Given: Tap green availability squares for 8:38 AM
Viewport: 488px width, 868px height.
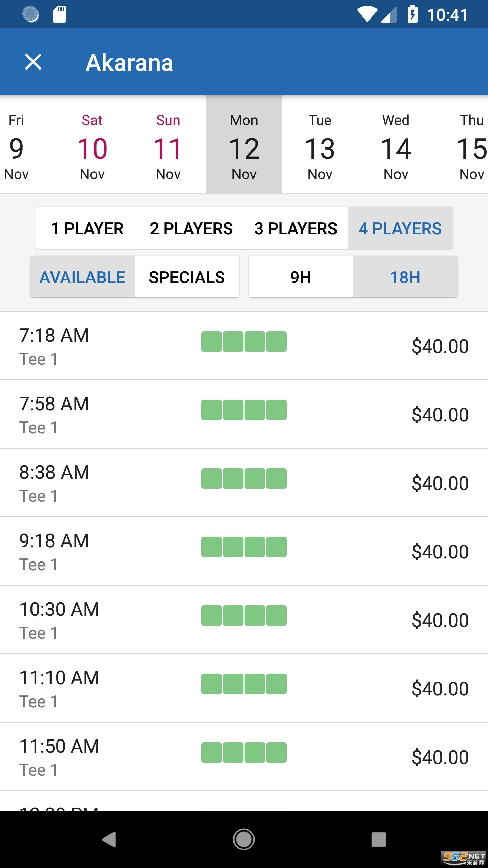Looking at the screenshot, I should [244, 478].
